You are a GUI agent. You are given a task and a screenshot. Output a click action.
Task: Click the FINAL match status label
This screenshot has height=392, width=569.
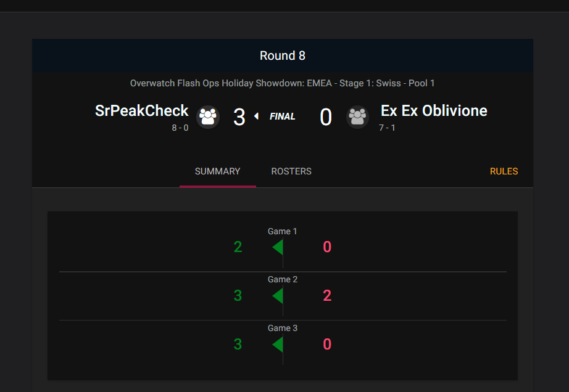[282, 116]
